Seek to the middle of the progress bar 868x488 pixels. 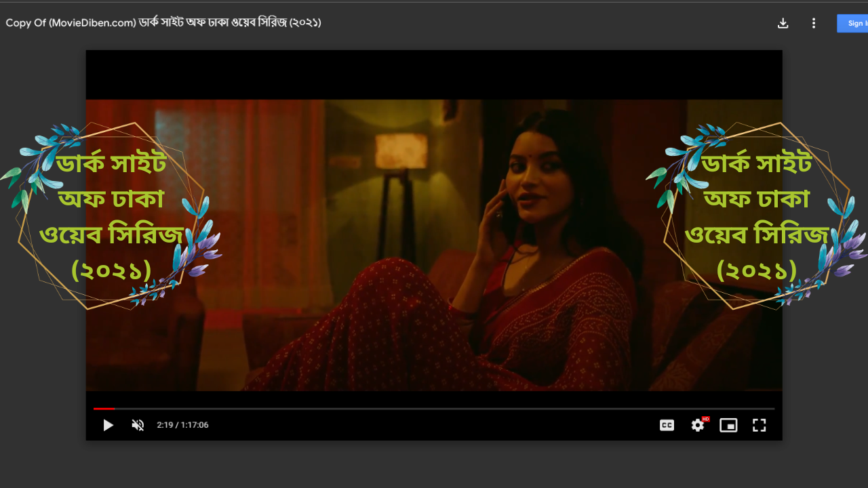(434, 409)
